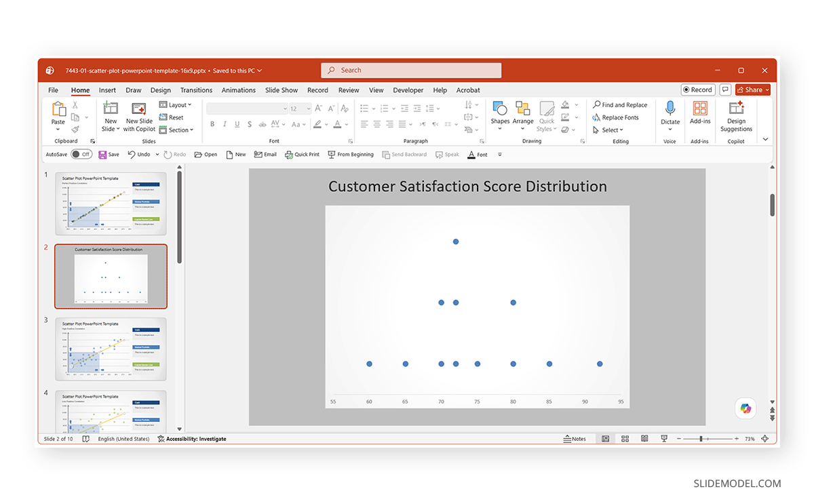814x504 pixels.
Task: Open the Comments pane icon
Action: pyautogui.click(x=725, y=90)
